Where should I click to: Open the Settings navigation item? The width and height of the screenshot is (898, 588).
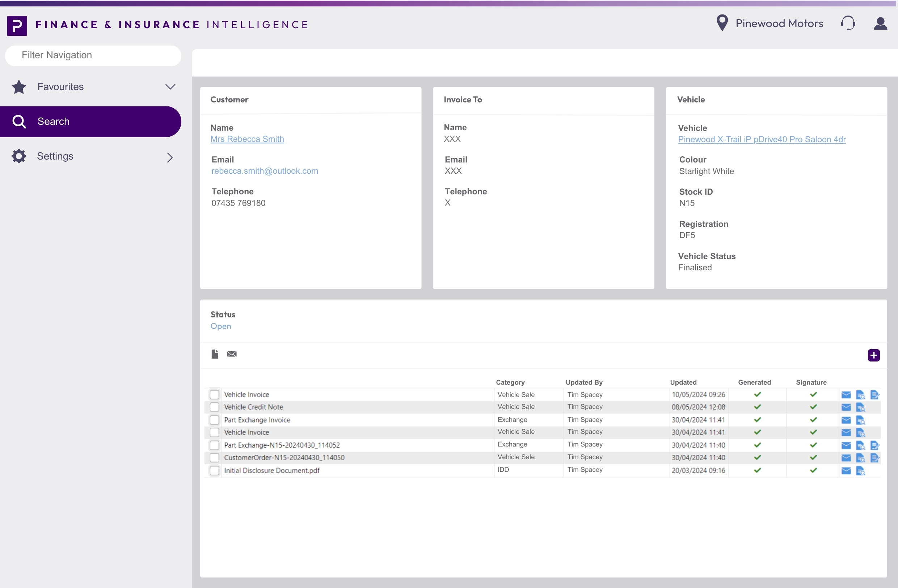(x=55, y=156)
